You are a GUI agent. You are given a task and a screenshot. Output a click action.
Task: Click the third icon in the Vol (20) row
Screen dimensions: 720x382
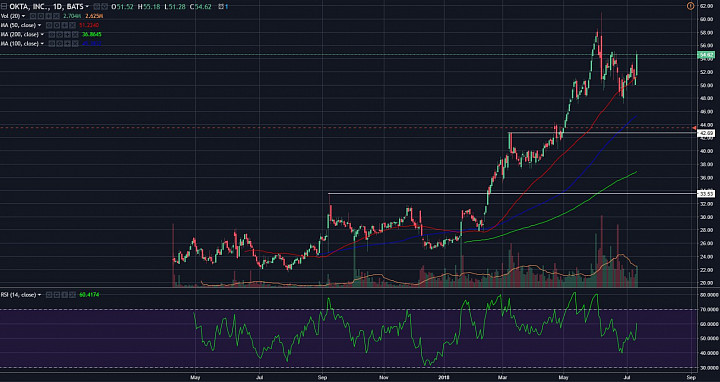coord(49,16)
